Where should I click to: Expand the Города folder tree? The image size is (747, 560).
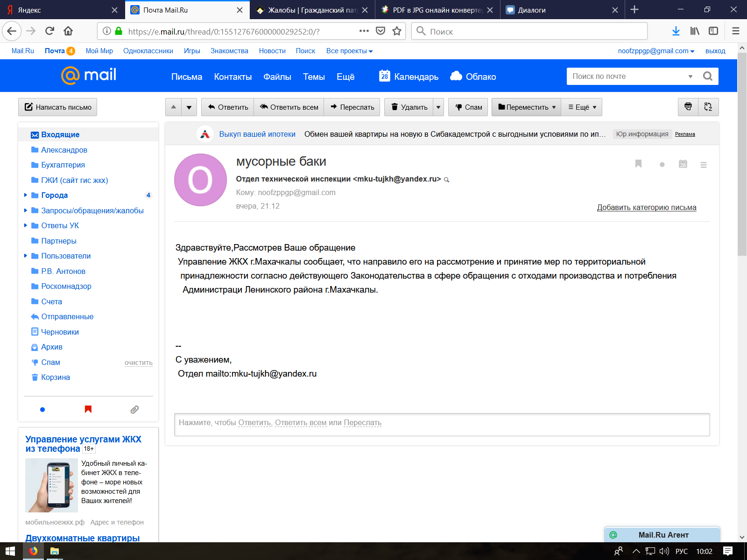point(26,195)
